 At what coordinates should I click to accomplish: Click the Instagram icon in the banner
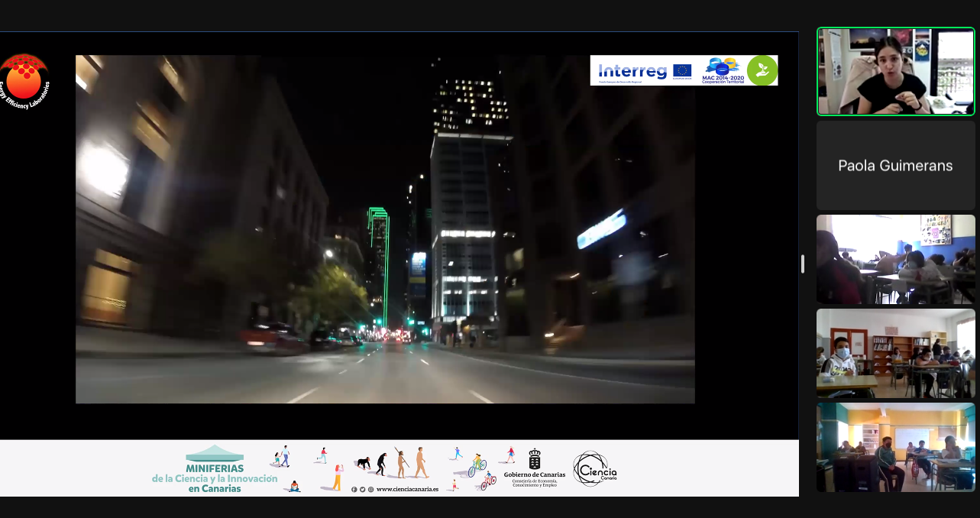point(371,489)
